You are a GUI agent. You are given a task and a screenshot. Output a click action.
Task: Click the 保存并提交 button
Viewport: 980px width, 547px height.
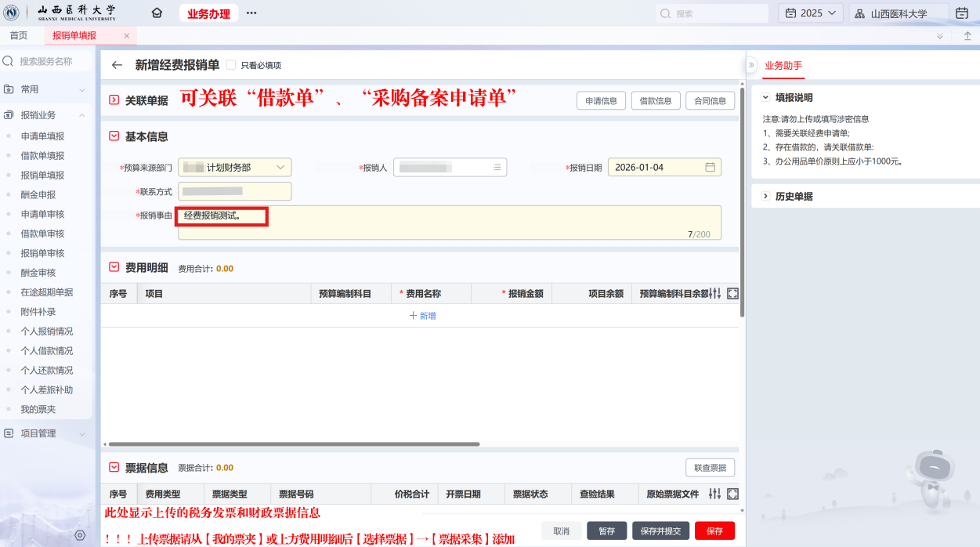click(660, 531)
